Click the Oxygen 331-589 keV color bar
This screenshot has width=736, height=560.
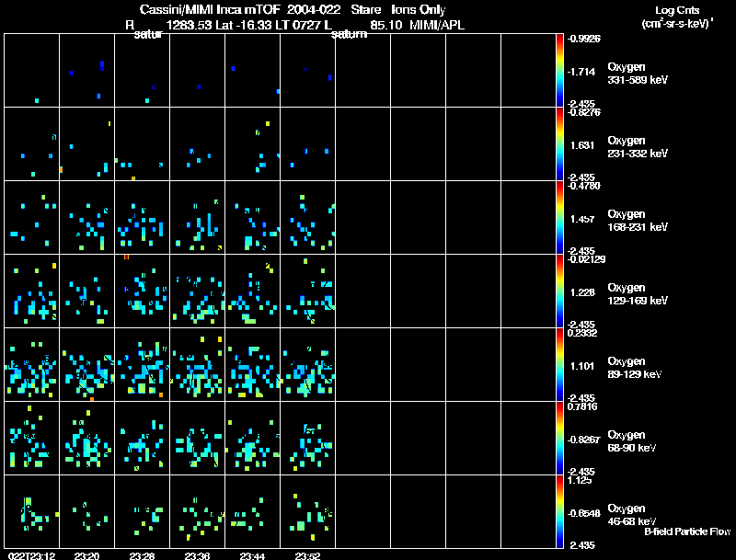(559, 71)
